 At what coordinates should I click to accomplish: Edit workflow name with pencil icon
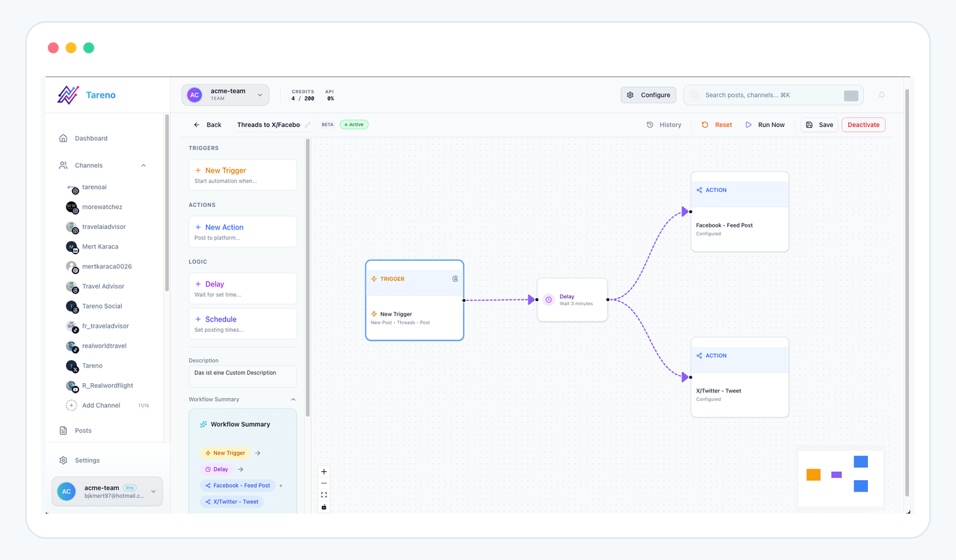pos(307,124)
